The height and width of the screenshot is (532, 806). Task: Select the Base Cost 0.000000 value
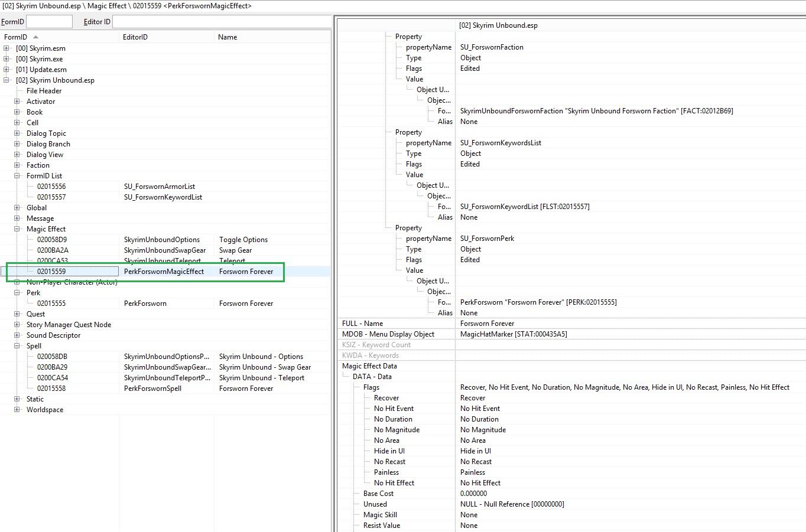point(473,494)
